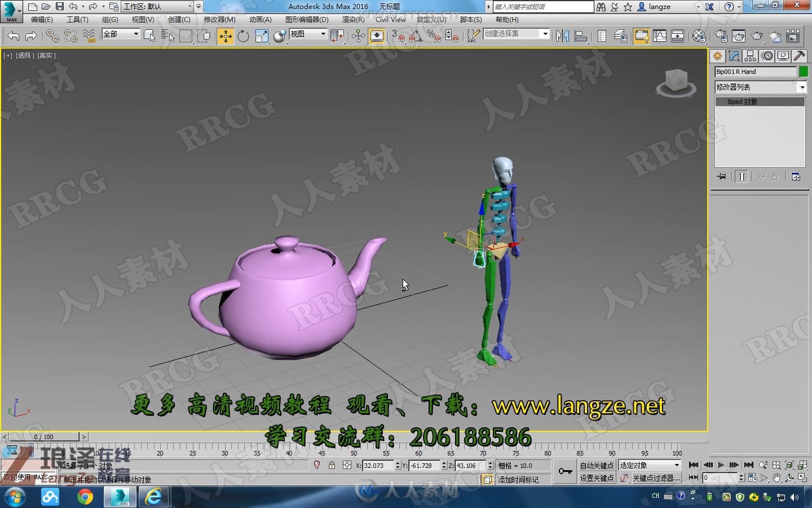Toggle Percent Snap
This screenshot has height=508, width=812.
coord(434,36)
